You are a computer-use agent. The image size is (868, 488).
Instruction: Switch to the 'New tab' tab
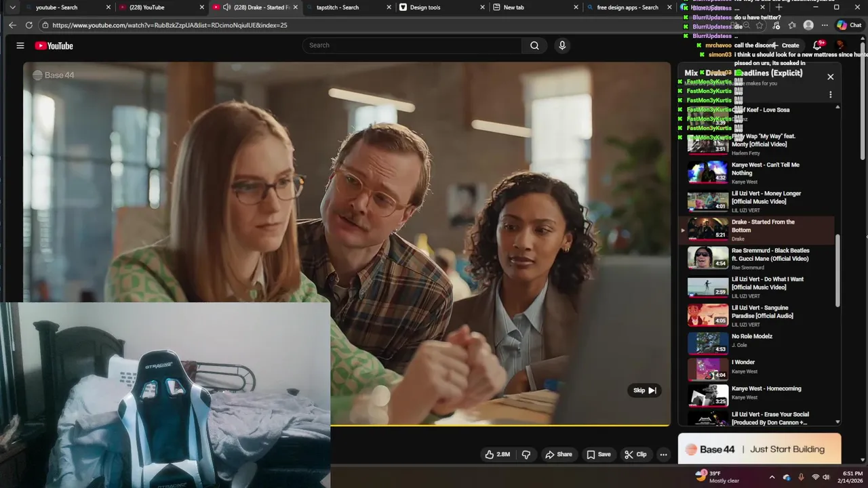536,7
